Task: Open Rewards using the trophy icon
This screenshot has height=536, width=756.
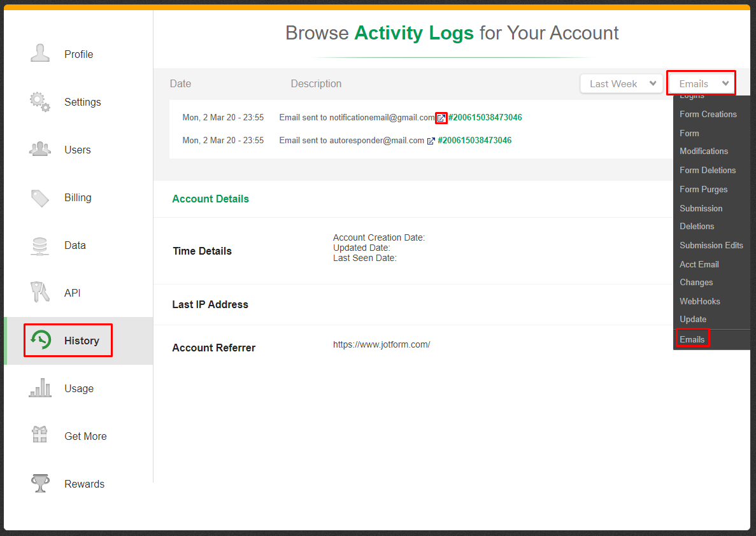Action: click(x=40, y=484)
